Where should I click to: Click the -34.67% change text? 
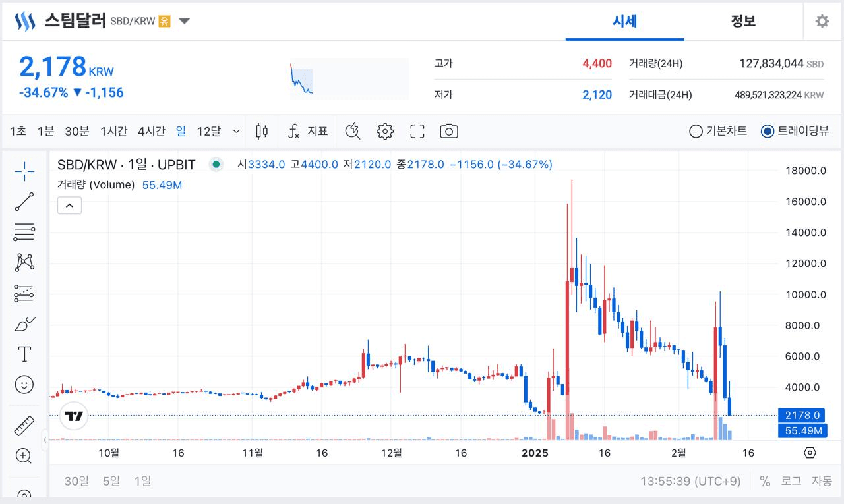(x=44, y=92)
